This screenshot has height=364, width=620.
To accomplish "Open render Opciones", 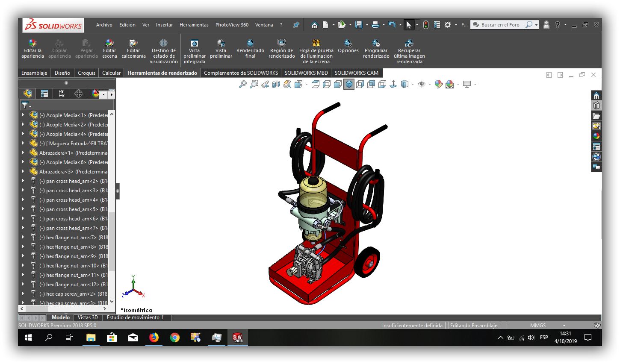I will tap(348, 46).
